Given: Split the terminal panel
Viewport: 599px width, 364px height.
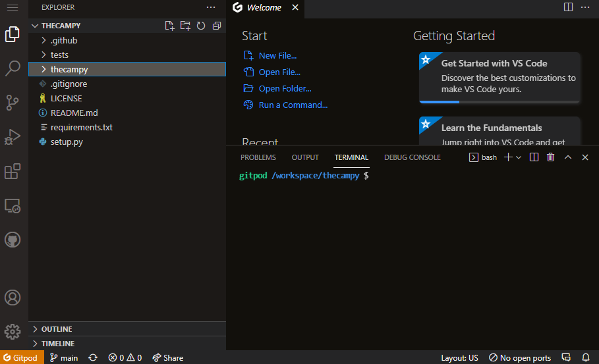Looking at the screenshot, I should tap(534, 157).
